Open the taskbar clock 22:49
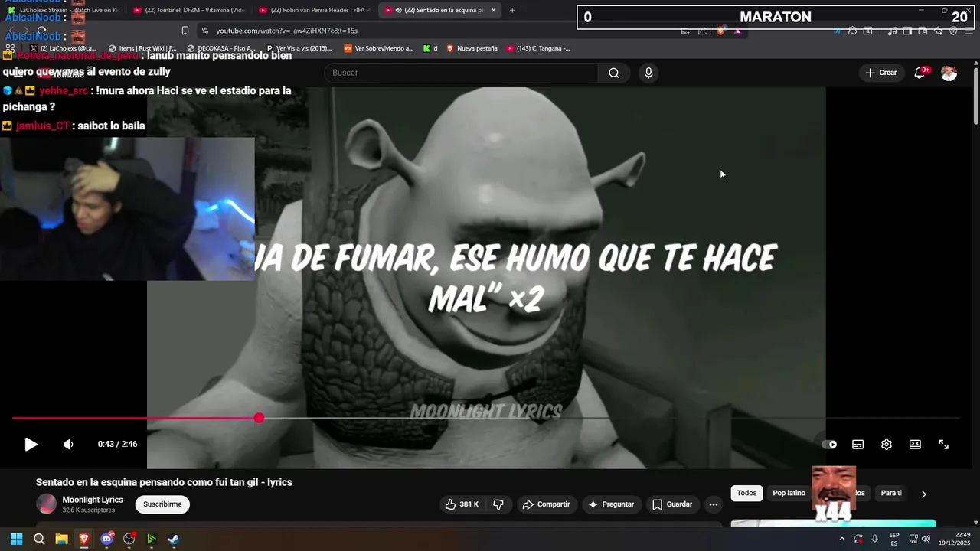This screenshot has height=551, width=980. click(x=954, y=539)
